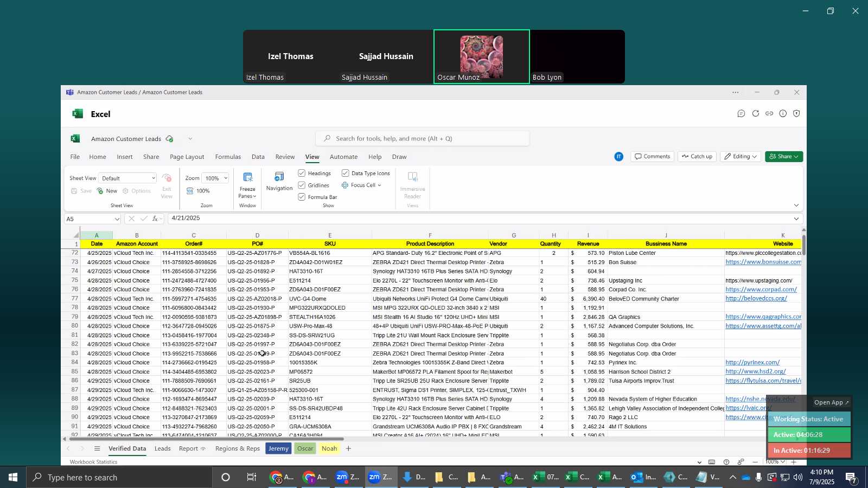Image resolution: width=868 pixels, height=488 pixels.
Task: Click the Comments button
Action: pos(653,157)
